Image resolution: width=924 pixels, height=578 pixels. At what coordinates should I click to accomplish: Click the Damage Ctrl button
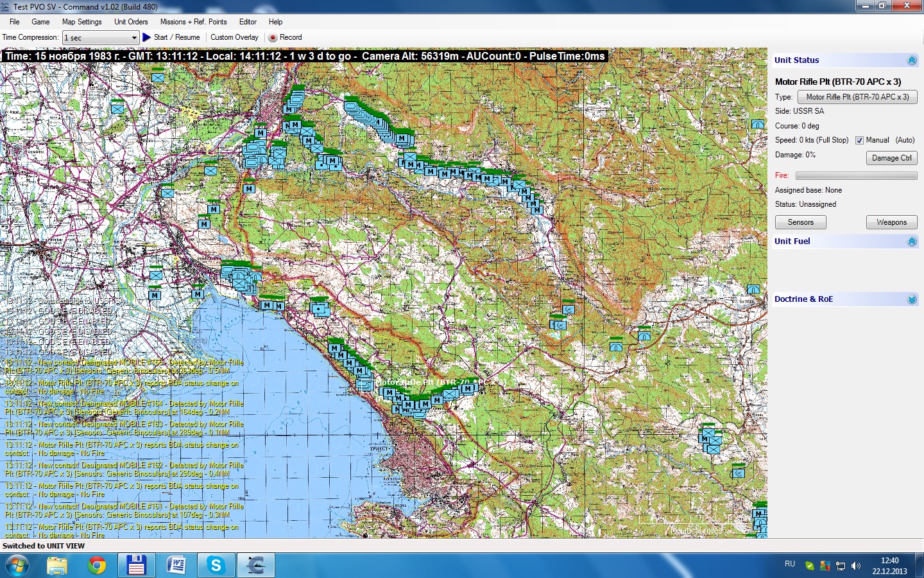892,158
